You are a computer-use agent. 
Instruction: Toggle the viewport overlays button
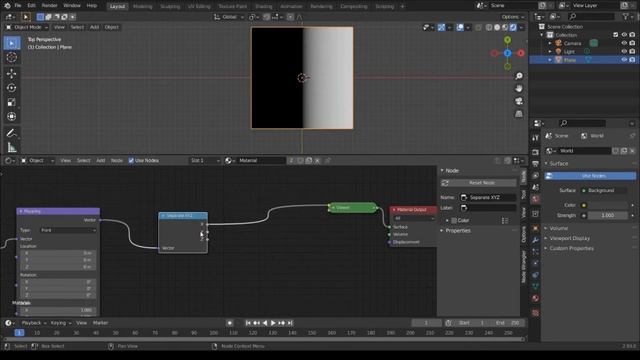(460, 27)
